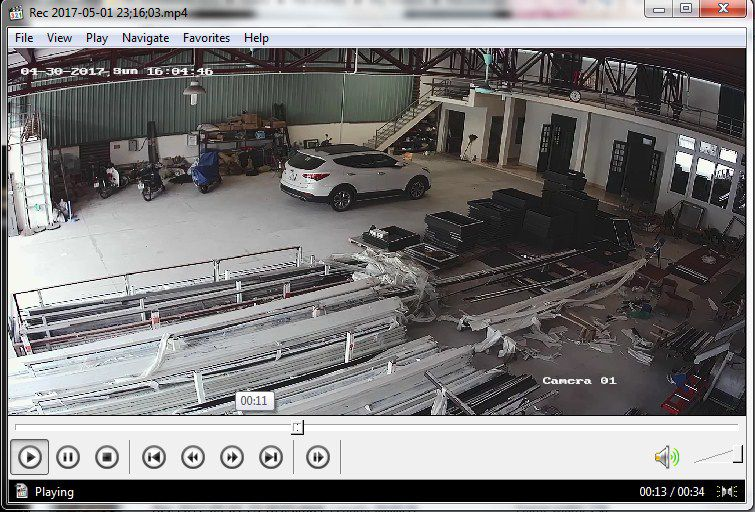The image size is (755, 512).
Task: Click the fast-forward (increase speed) icon
Action: [x=231, y=458]
